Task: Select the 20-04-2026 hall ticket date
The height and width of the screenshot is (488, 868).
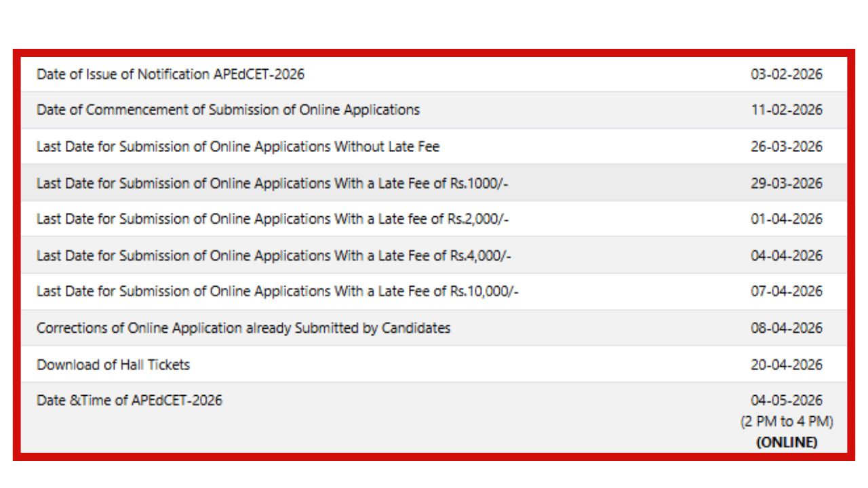Action: tap(786, 365)
